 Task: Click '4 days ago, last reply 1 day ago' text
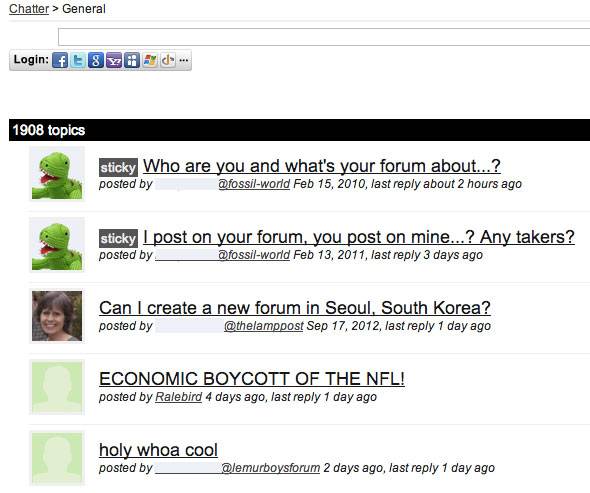[291, 397]
